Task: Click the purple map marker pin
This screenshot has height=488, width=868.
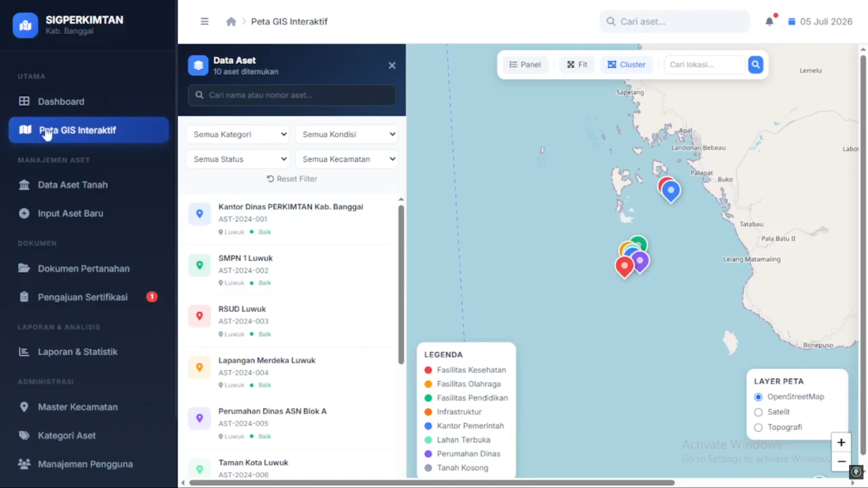Action: pos(640,262)
